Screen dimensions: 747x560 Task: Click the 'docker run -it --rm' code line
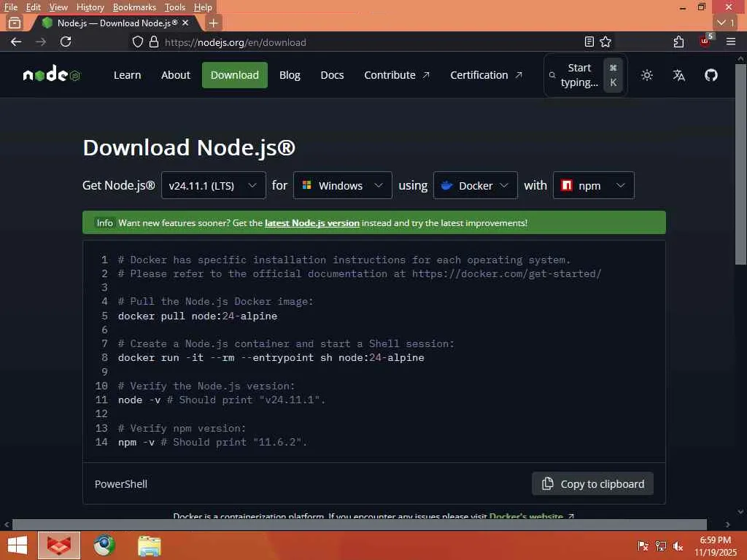pos(271,357)
